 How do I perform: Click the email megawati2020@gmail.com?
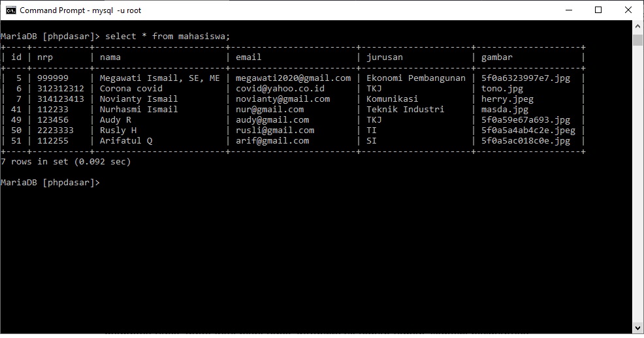tap(293, 78)
